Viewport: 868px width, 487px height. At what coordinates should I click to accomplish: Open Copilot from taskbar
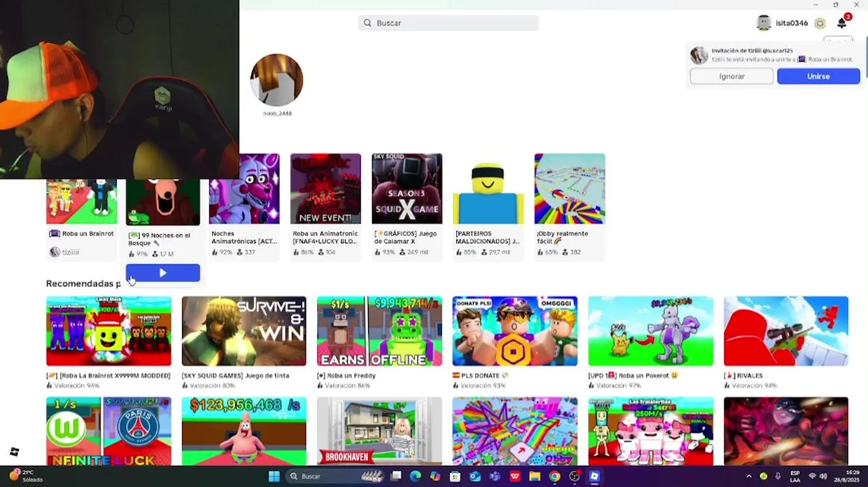[435, 476]
